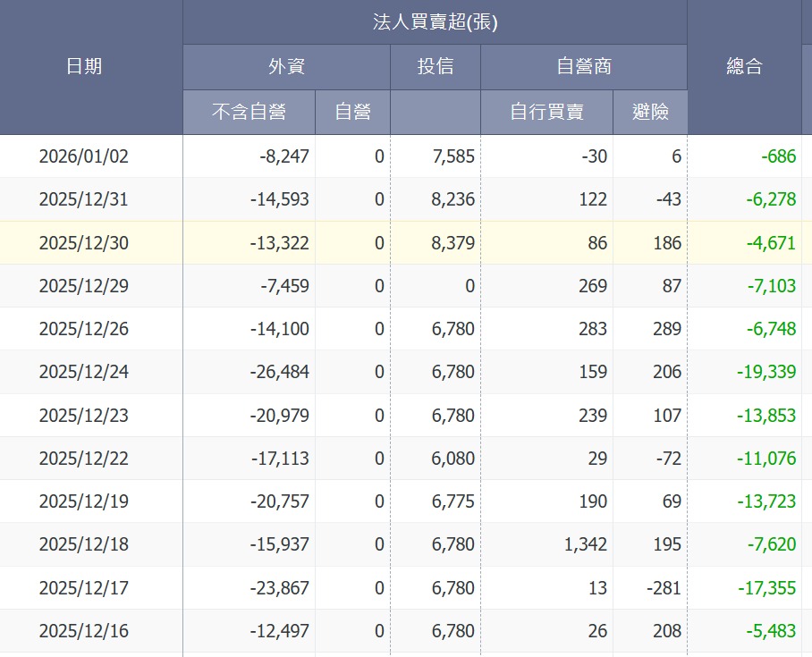Select total value -686 in first row
This screenshot has width=812, height=657.
778,156
